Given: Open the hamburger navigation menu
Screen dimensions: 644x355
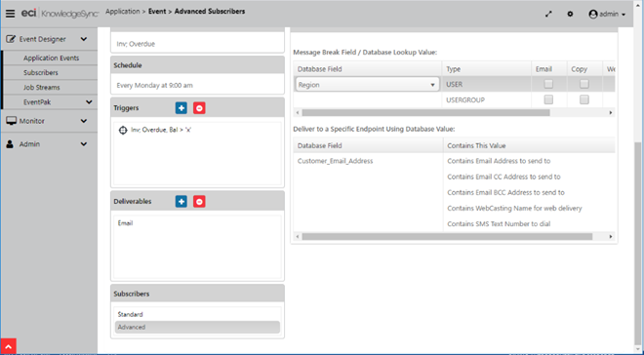Looking at the screenshot, I should (x=10, y=14).
